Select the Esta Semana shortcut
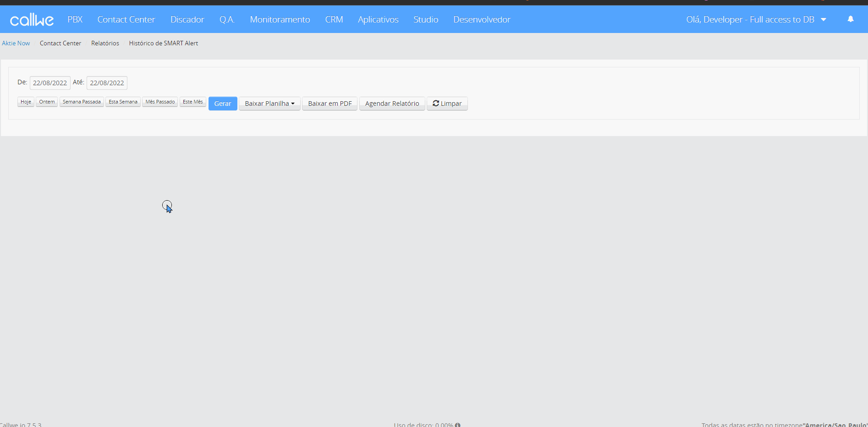This screenshot has height=427, width=868. click(x=123, y=102)
